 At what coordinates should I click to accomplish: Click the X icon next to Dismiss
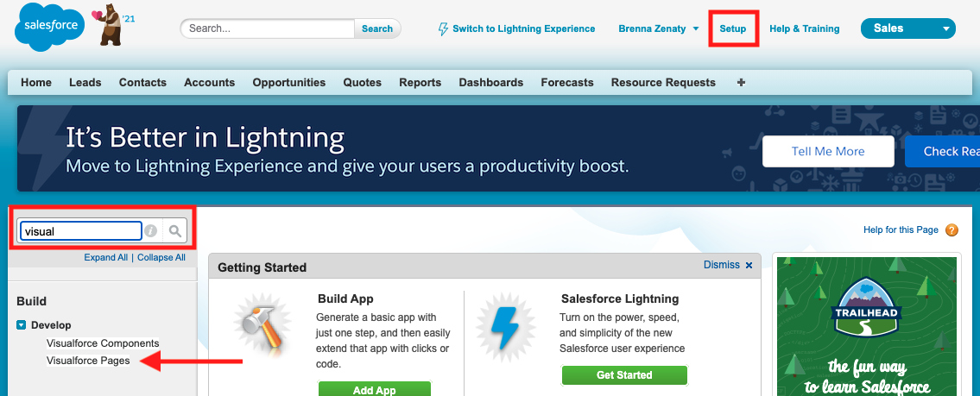pos(749,266)
